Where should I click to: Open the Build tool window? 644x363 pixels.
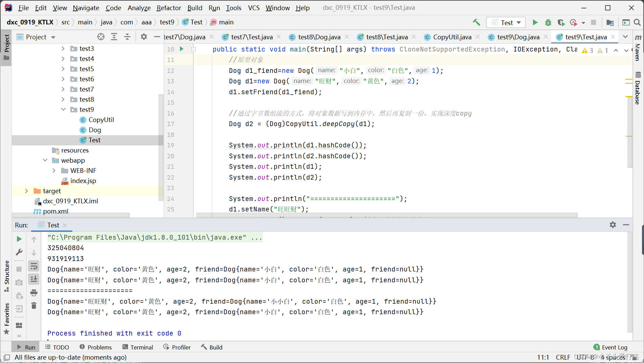coord(212,347)
